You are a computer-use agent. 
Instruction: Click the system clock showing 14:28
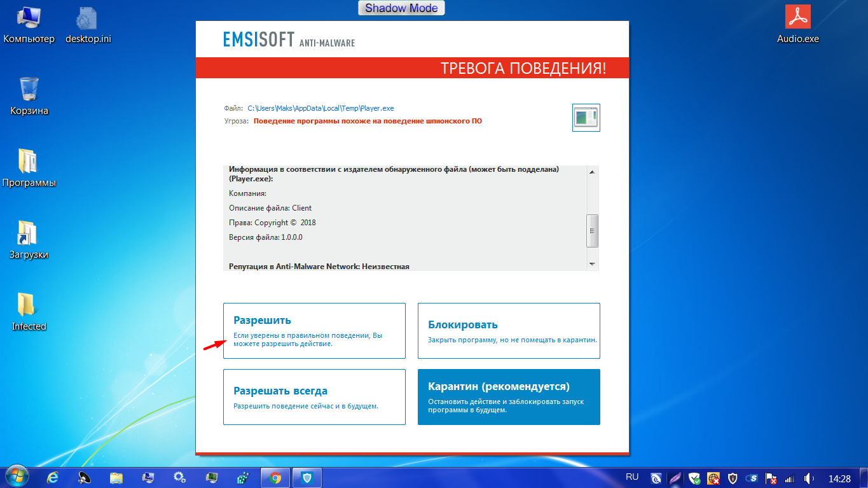tap(839, 478)
